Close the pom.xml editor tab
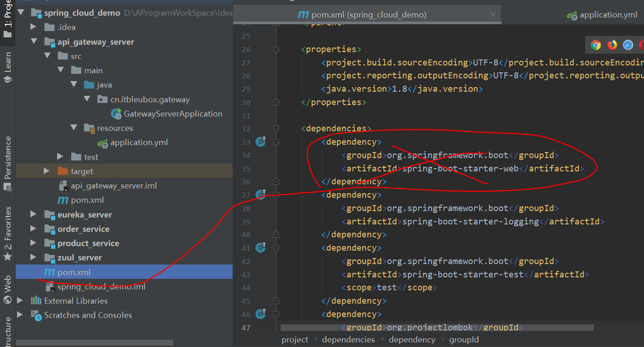This screenshot has height=347, width=644. click(493, 15)
